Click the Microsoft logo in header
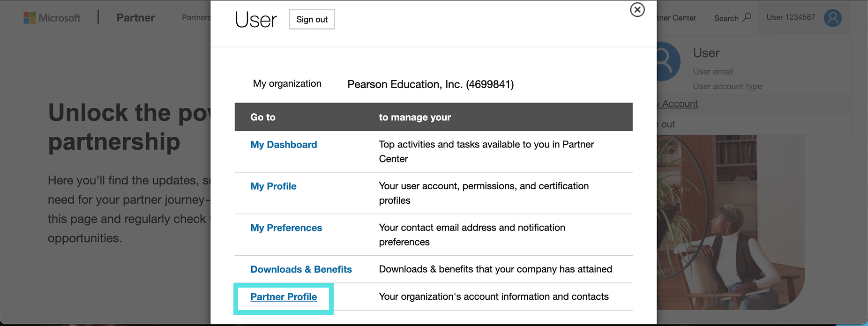Viewport: 868px width, 326px height. click(52, 18)
